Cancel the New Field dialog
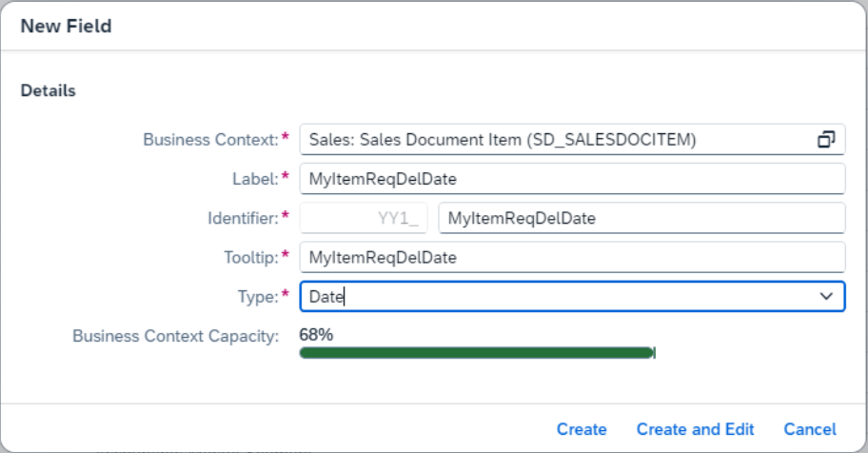 pos(810,429)
